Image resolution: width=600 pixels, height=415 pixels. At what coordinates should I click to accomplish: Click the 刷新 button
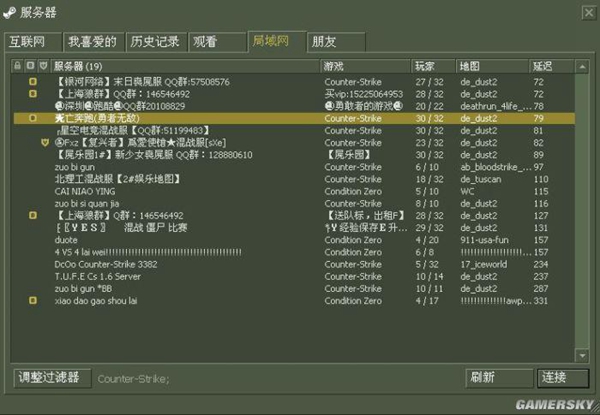pos(499,378)
